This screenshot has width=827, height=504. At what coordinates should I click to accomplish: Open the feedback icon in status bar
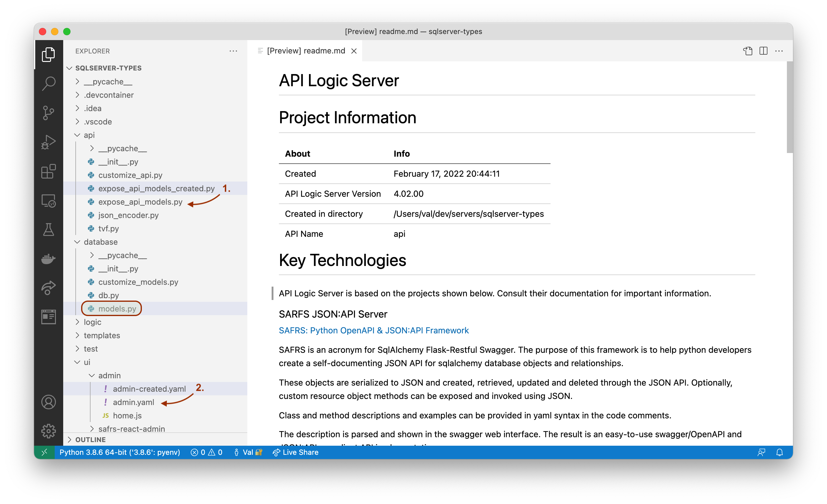pyautogui.click(x=761, y=452)
